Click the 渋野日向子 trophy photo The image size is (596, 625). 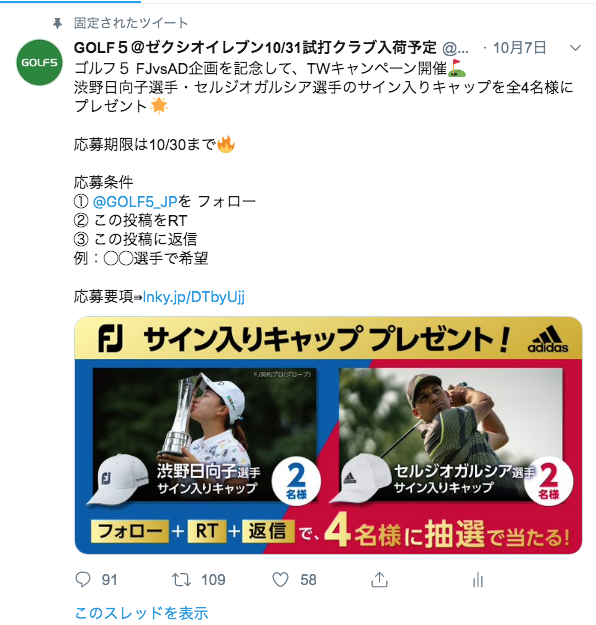click(205, 434)
